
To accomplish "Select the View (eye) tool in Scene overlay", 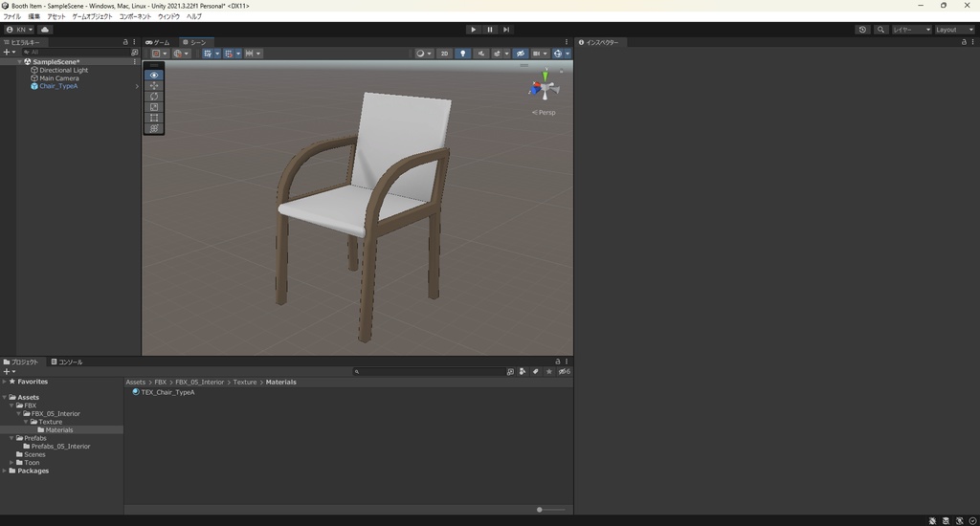I will point(154,75).
